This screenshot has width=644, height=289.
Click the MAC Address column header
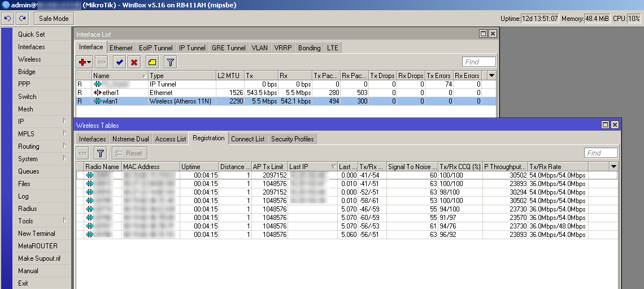[151, 166]
